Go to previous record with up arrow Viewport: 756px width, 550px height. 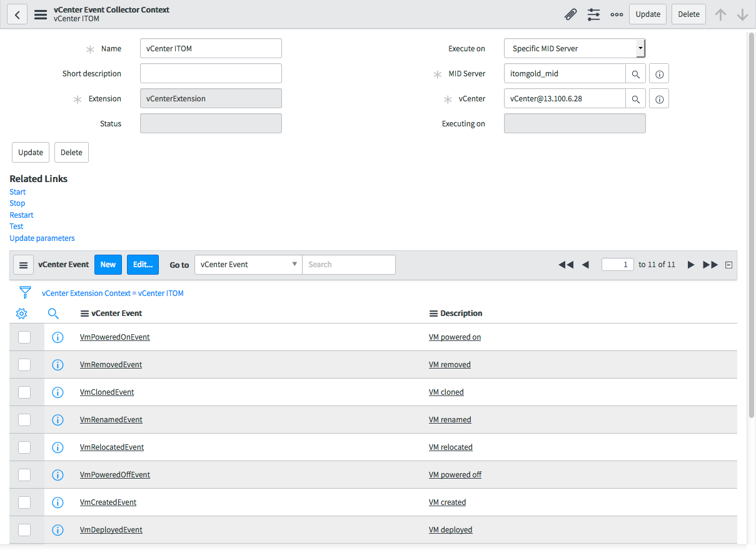[720, 14]
